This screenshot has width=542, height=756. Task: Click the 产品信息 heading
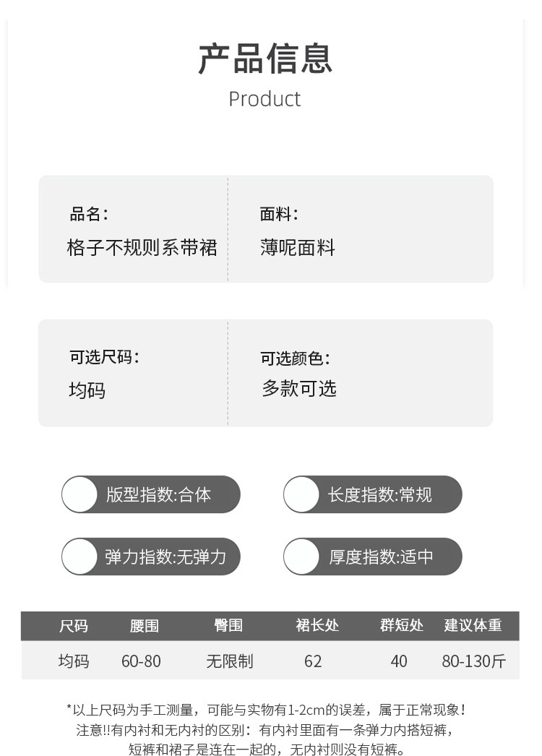tap(265, 59)
